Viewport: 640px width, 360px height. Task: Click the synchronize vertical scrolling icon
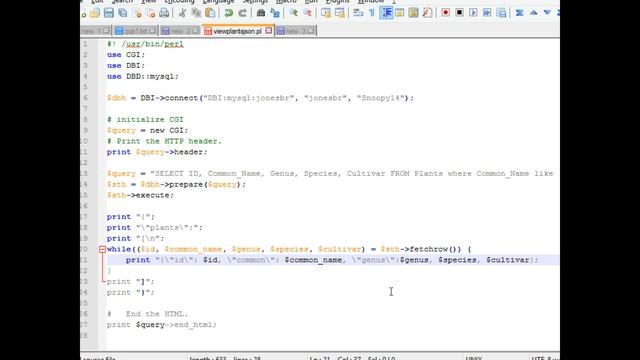[326, 13]
